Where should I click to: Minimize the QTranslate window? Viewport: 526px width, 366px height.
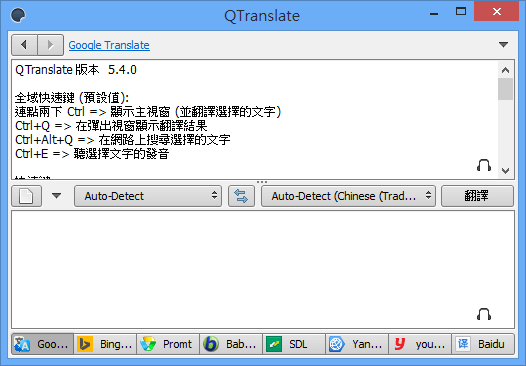pyautogui.click(x=434, y=13)
